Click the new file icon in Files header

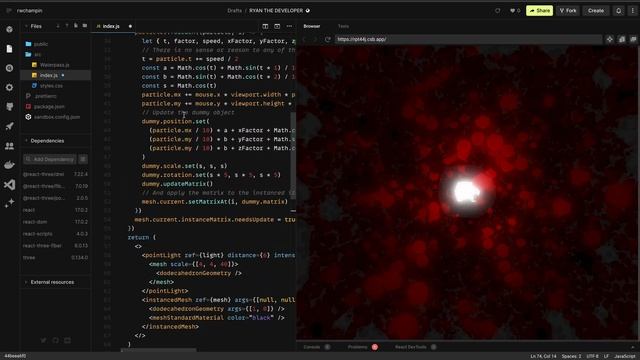pos(76,26)
